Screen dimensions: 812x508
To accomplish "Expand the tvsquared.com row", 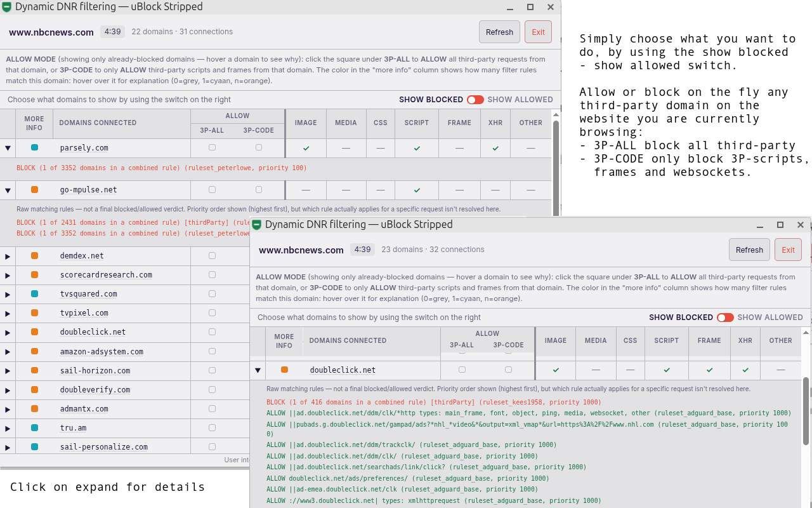I will 8,295.
